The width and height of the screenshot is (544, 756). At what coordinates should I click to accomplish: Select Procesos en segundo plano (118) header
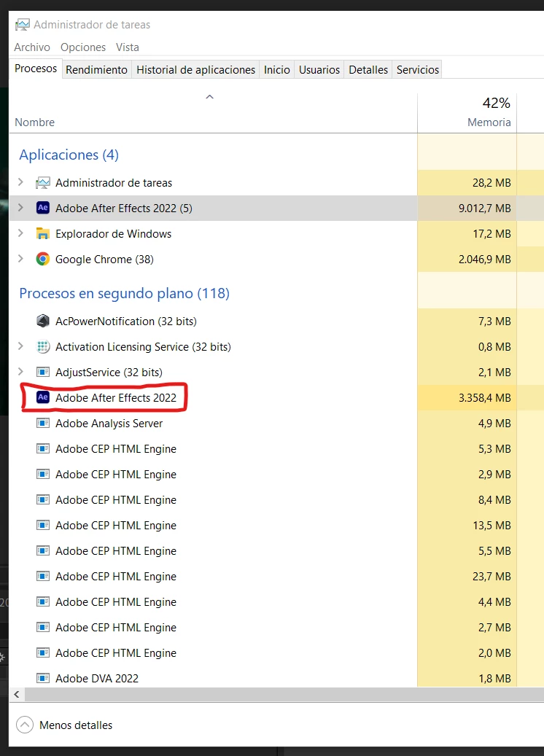125,293
